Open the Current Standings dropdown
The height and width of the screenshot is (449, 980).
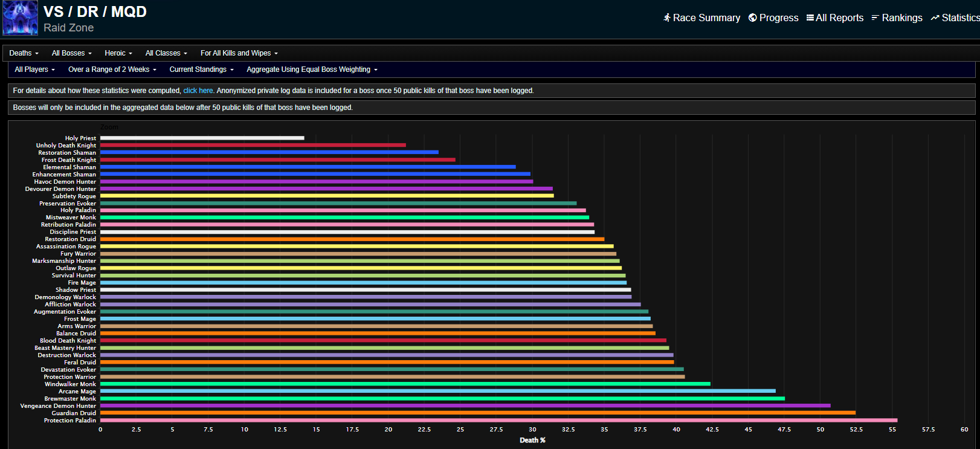[201, 69]
